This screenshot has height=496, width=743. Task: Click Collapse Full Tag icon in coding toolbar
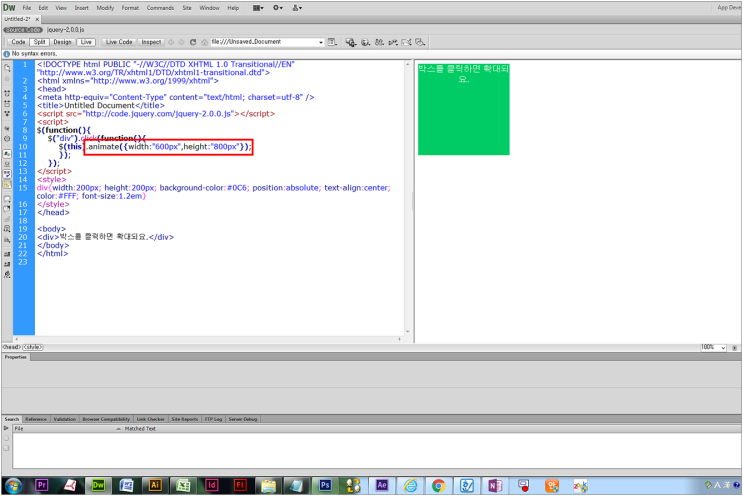click(7, 93)
